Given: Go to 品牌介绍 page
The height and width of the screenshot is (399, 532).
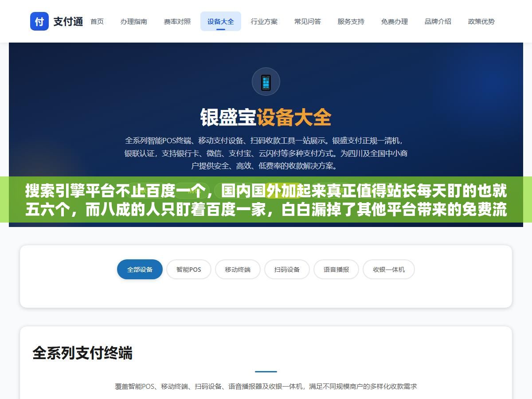Looking at the screenshot, I should click(438, 21).
